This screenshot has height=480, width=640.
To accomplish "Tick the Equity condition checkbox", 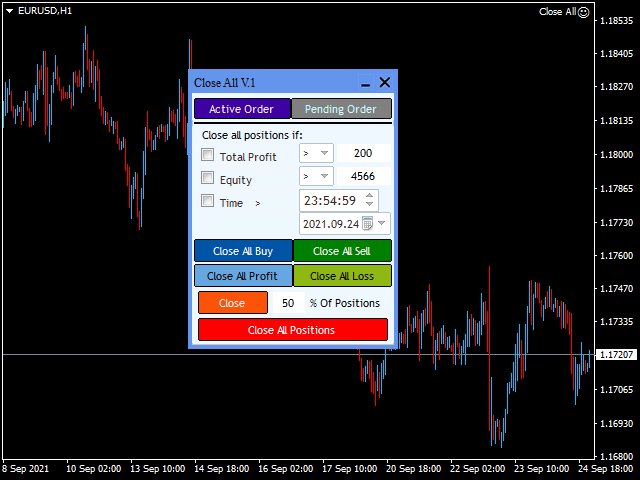I will 208,178.
